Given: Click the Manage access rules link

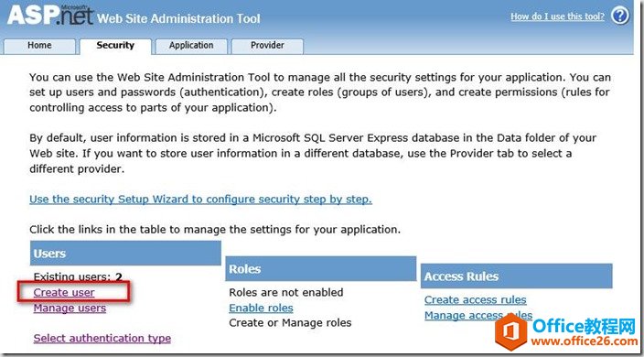Looking at the screenshot, I should [478, 316].
